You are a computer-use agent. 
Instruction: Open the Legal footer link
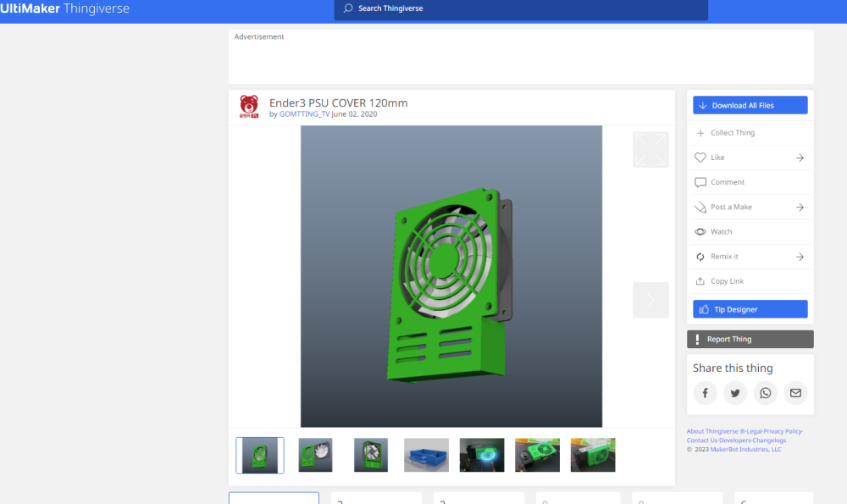pyautogui.click(x=754, y=431)
